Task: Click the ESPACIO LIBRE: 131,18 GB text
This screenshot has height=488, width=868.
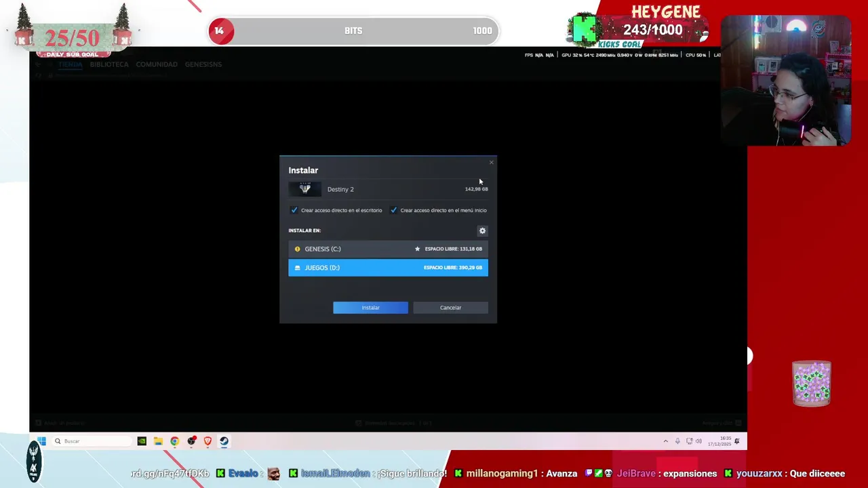Action: pos(453,249)
